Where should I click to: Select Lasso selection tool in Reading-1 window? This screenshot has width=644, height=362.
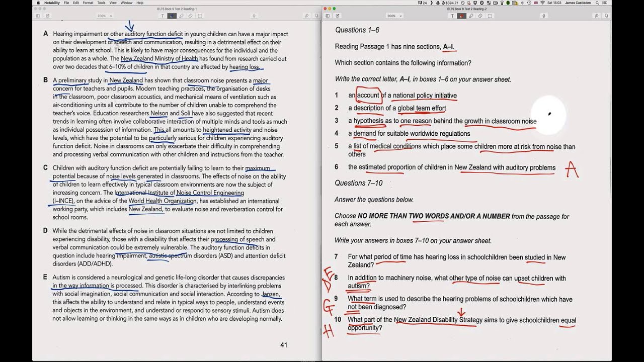pos(200,16)
